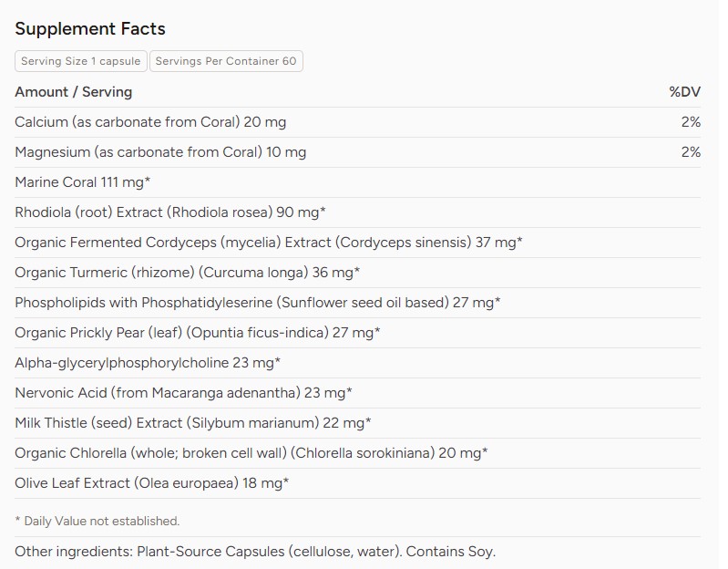The height and width of the screenshot is (569, 728).
Task: Select the Calcium 20 mg row
Action: [357, 122]
